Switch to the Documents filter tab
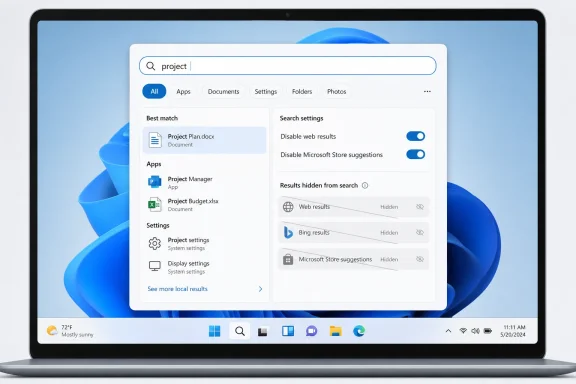The width and height of the screenshot is (576, 384). coord(223,91)
